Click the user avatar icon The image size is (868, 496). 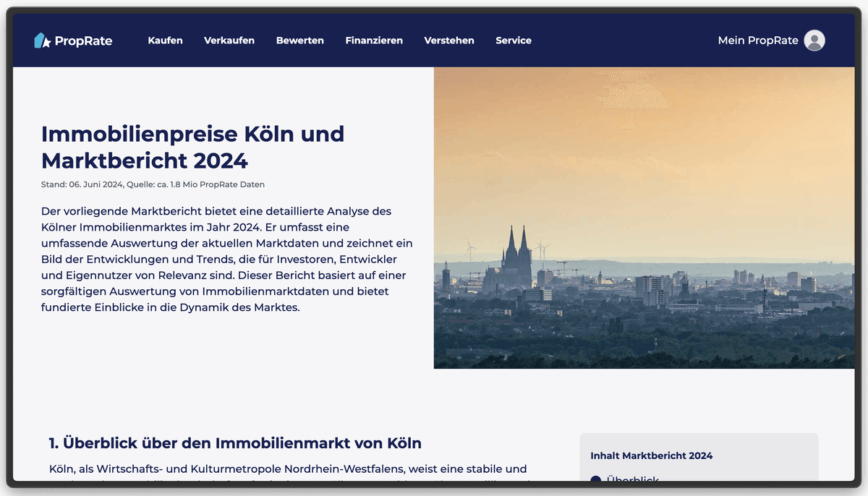click(x=814, y=40)
